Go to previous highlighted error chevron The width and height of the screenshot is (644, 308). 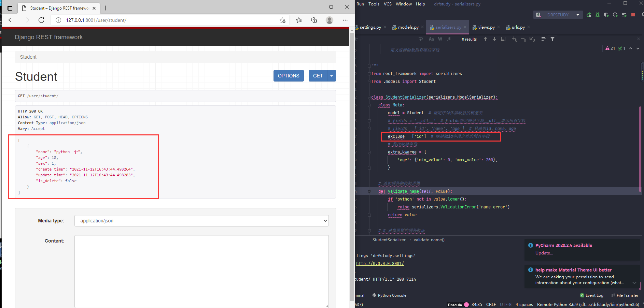631,48
